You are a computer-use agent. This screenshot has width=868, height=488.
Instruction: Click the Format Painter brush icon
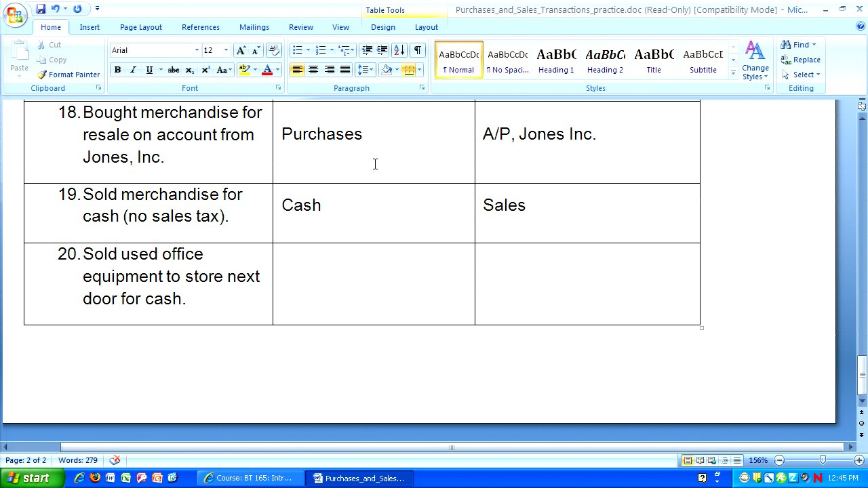pyautogui.click(x=42, y=75)
